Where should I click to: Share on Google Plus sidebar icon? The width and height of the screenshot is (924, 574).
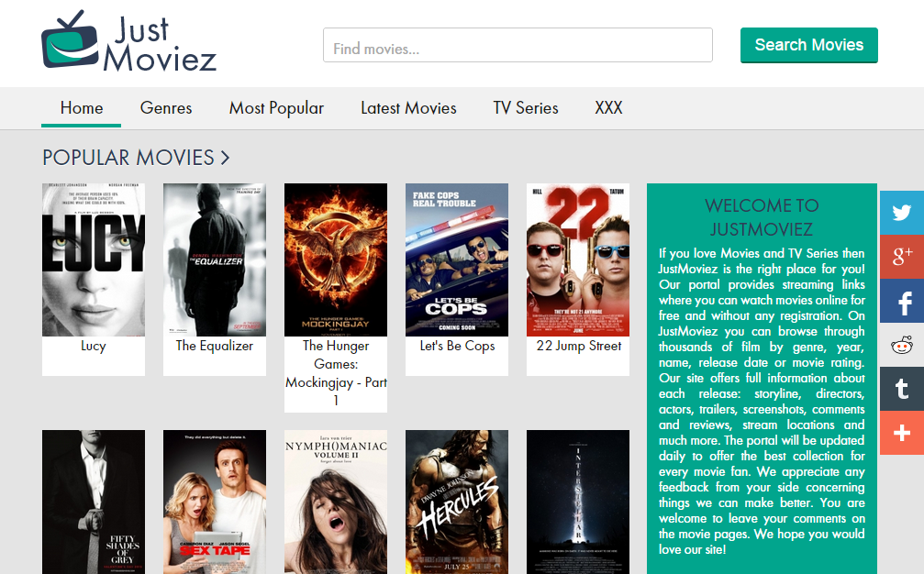[x=902, y=257]
